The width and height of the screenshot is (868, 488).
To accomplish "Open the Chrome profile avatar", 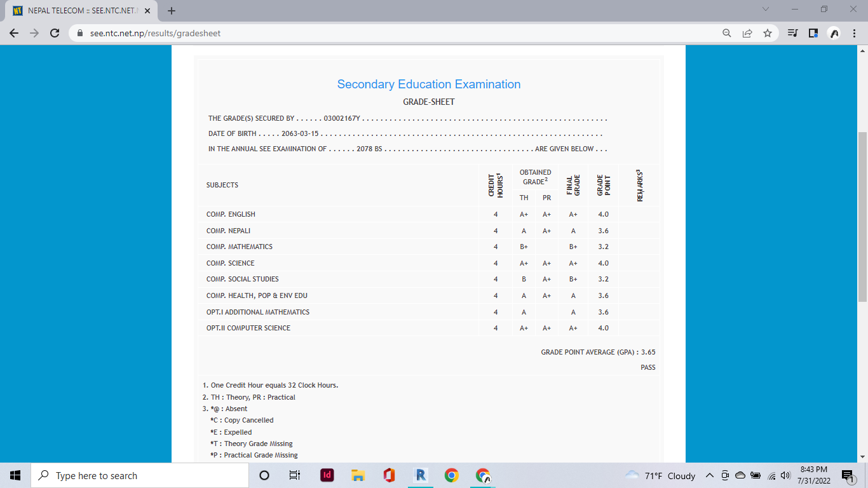I will point(834,33).
